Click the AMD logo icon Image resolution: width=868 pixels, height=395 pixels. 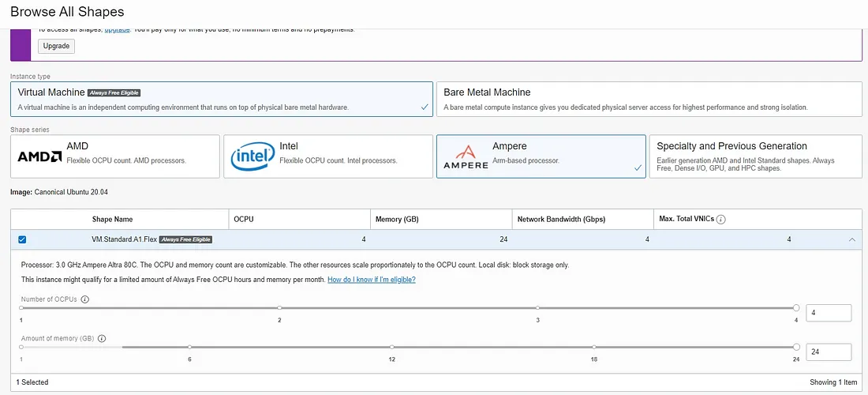[39, 156]
